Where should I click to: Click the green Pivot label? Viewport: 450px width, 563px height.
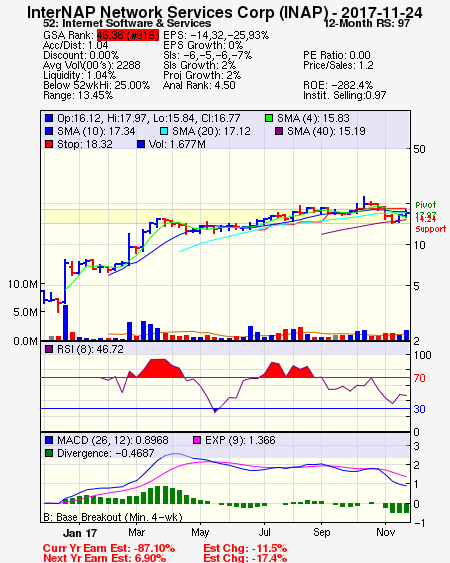(x=426, y=205)
